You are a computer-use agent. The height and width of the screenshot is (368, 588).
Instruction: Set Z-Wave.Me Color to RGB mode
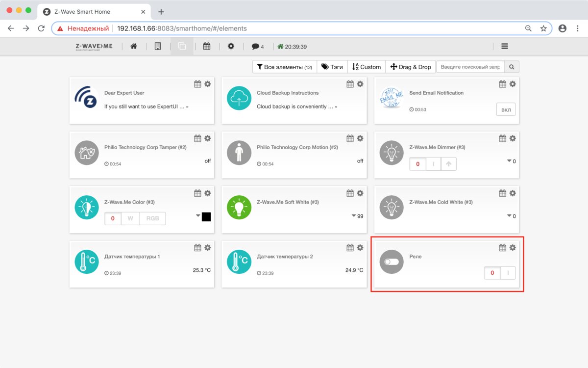coord(152,218)
